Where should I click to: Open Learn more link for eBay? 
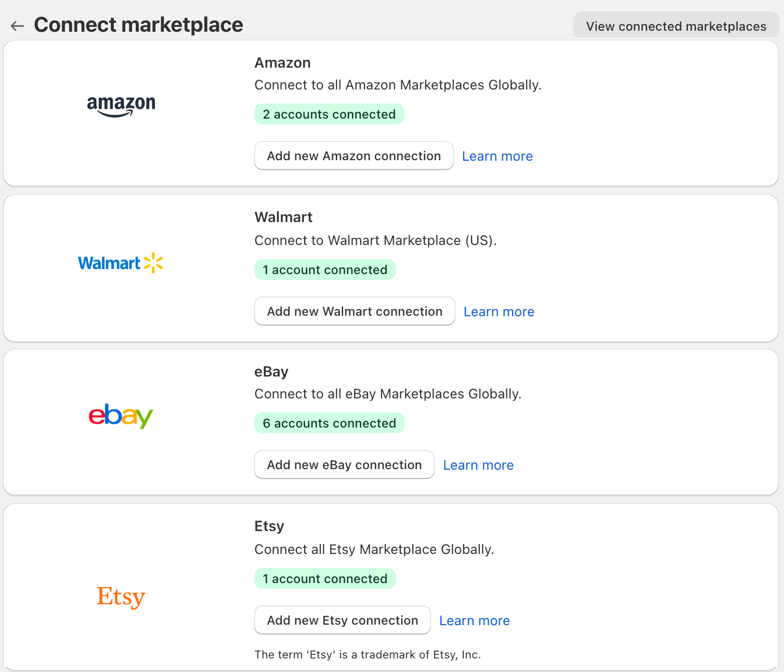click(478, 465)
